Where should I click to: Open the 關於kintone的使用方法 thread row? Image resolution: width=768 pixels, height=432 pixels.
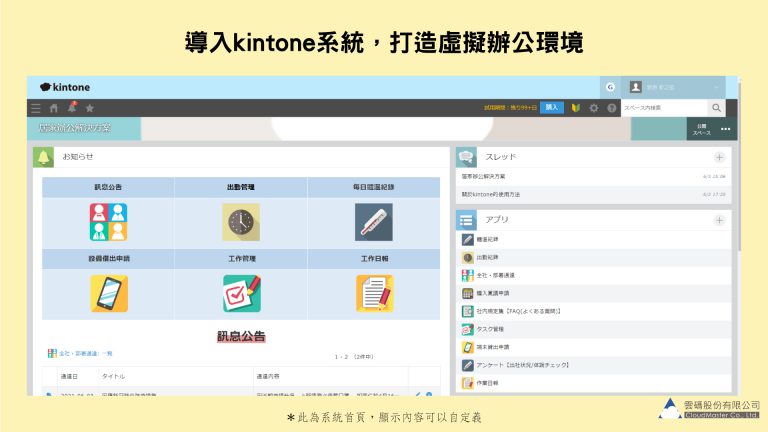[594, 194]
